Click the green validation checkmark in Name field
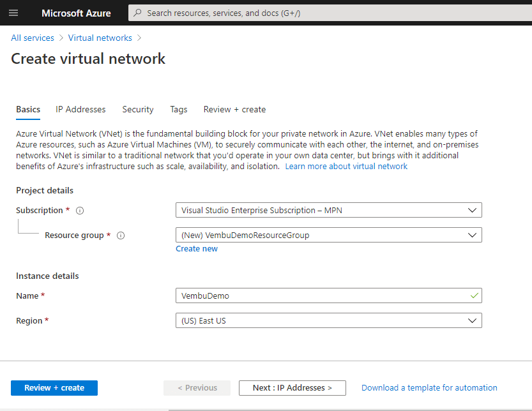 (475, 295)
